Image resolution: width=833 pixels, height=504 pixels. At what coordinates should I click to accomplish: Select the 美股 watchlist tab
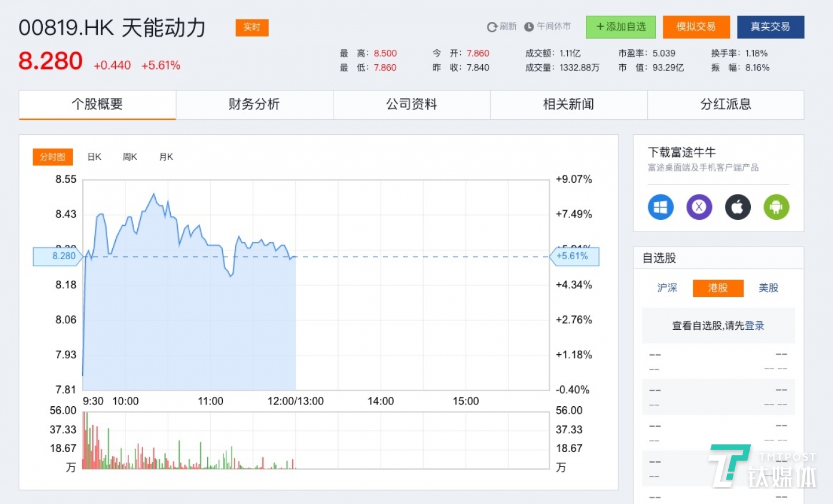coord(768,288)
